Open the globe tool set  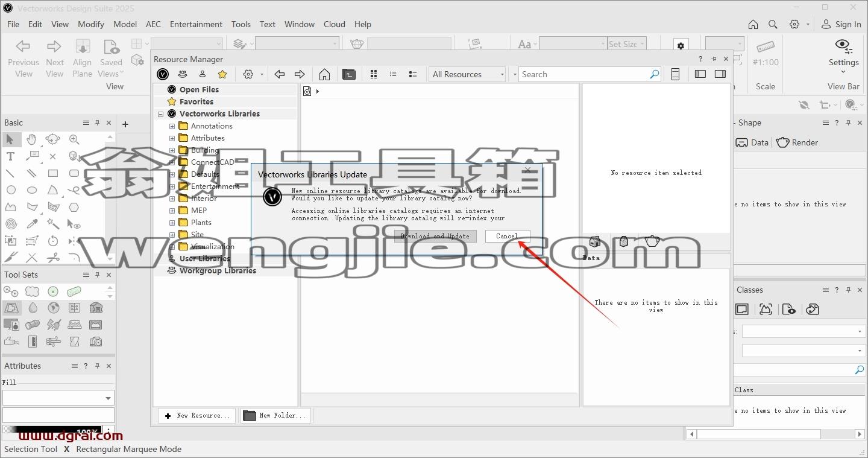pos(53,308)
